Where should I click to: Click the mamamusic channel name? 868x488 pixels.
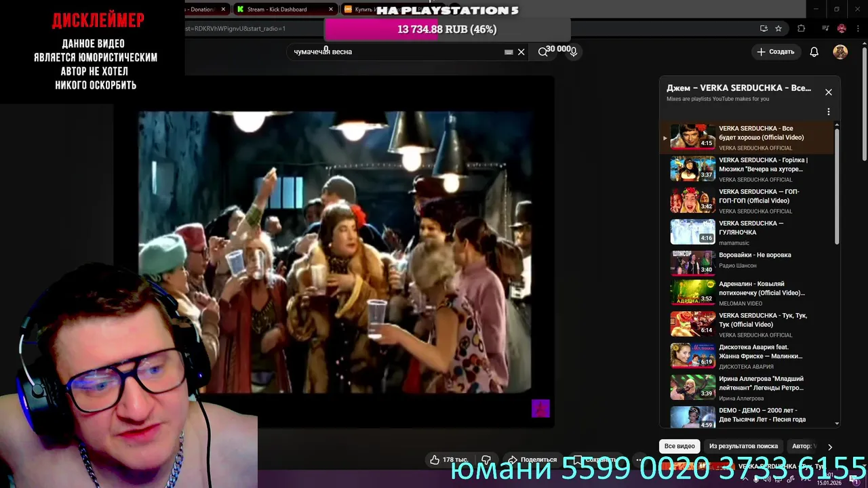tap(734, 243)
